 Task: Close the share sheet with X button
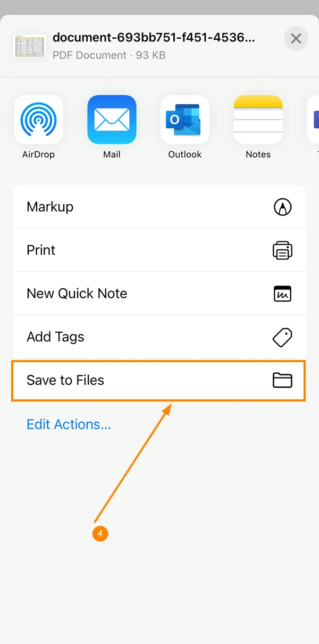(x=296, y=39)
